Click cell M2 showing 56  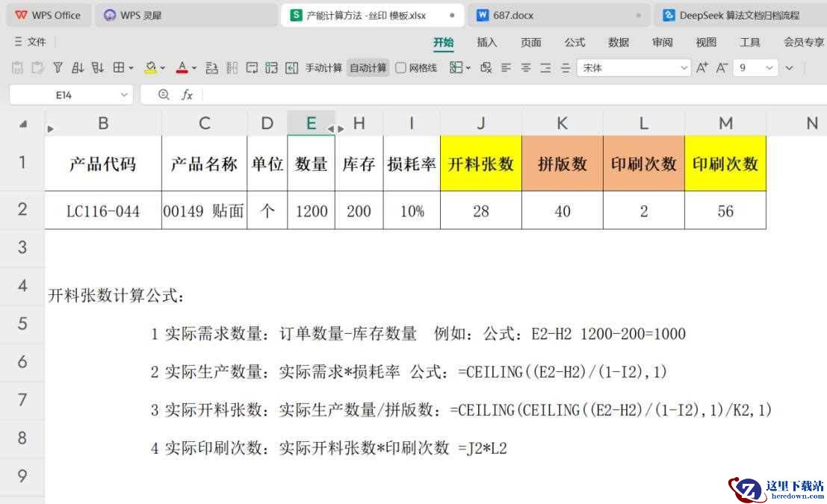(x=725, y=211)
